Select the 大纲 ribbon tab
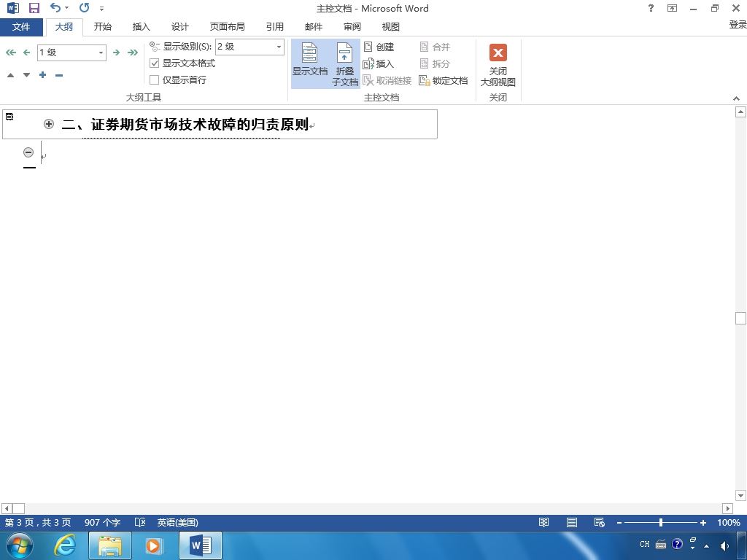 click(64, 27)
